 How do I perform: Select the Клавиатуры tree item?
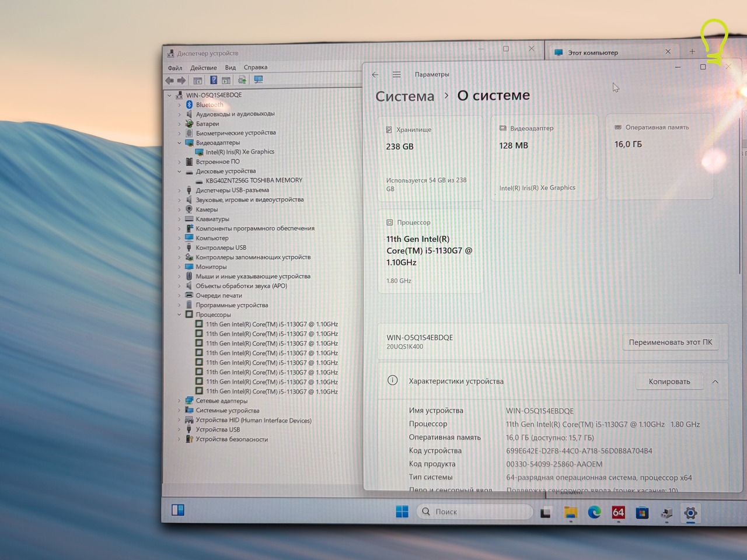pyautogui.click(x=212, y=219)
